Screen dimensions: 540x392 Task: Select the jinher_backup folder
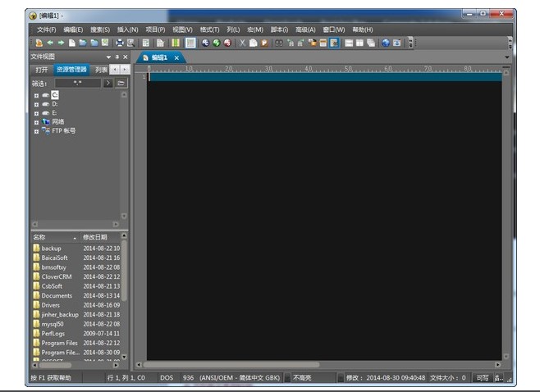click(60, 315)
